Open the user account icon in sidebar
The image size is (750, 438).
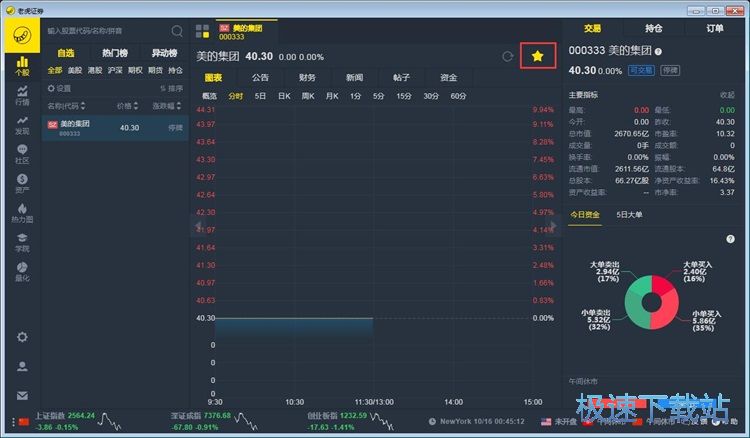click(x=22, y=366)
